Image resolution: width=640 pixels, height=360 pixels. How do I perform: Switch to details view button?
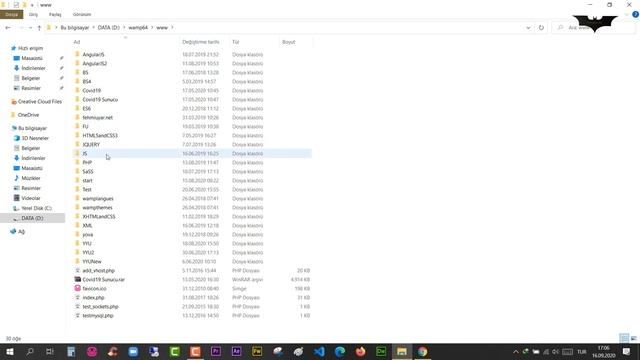pos(624,338)
